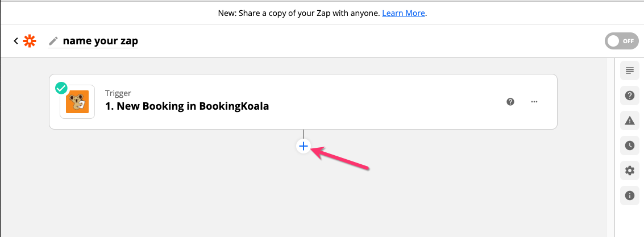Click the help icon on the trigger card
This screenshot has height=237, width=644.
(510, 102)
